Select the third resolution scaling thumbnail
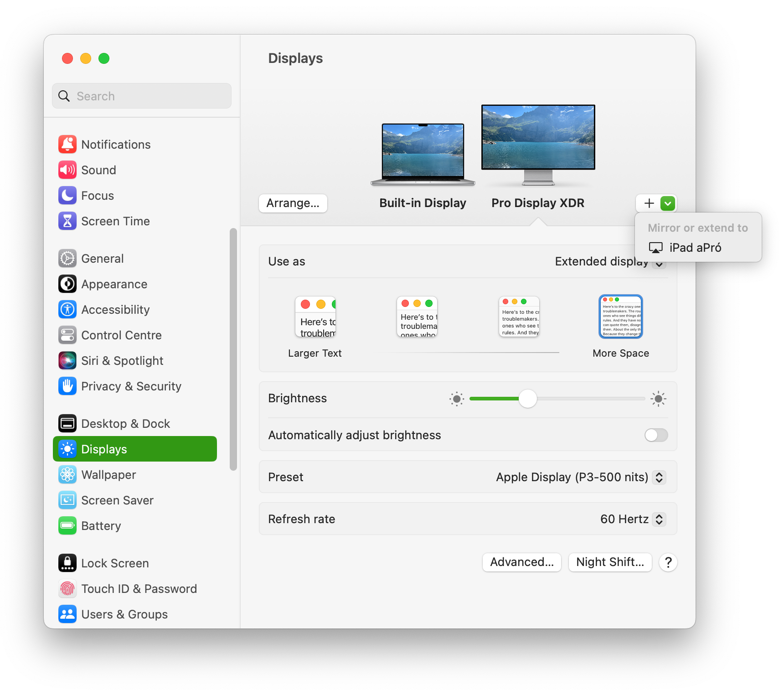Viewport: 784px width, 696px height. 519,317
